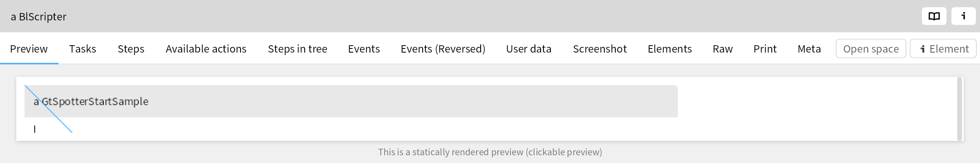The width and height of the screenshot is (980, 163).
Task: Switch to the Meta tab
Action: click(x=809, y=49)
